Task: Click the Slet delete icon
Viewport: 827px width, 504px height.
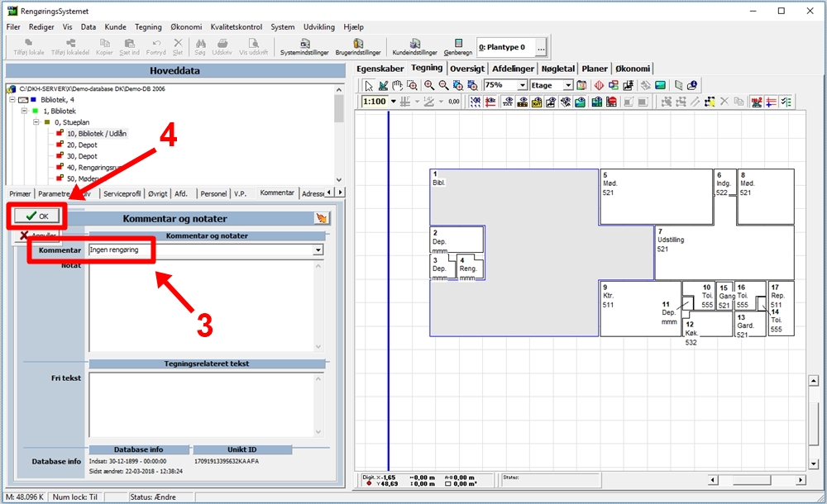Action: 178,47
